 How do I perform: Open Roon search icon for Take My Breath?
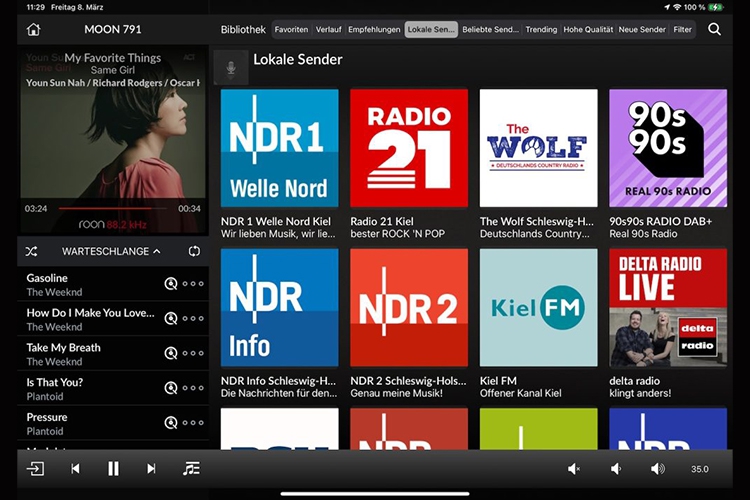pyautogui.click(x=171, y=353)
